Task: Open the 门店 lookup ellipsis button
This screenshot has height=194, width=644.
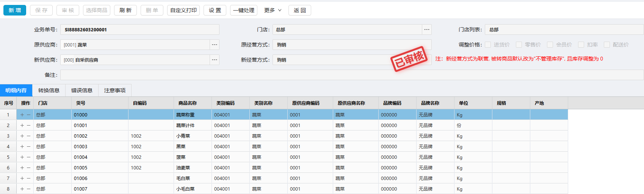Action: (x=427, y=29)
